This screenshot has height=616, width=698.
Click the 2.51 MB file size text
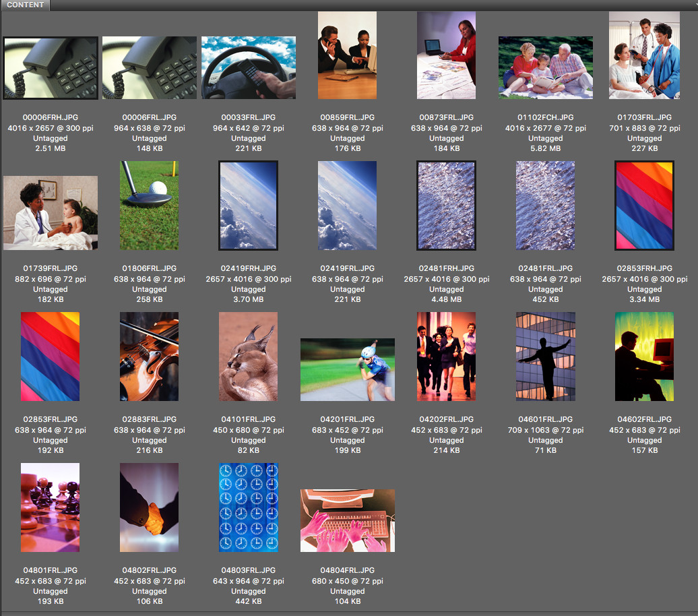tap(51, 148)
